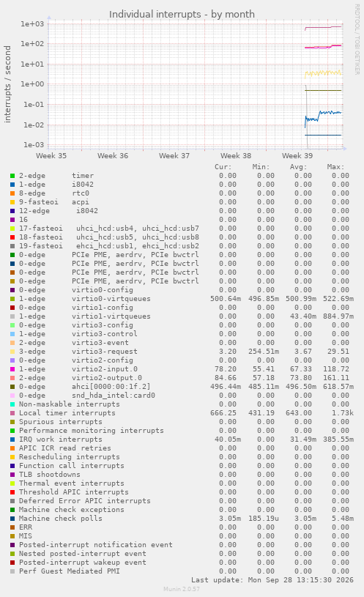Click the magenta swatch for virtio2-input.0

click(12, 369)
